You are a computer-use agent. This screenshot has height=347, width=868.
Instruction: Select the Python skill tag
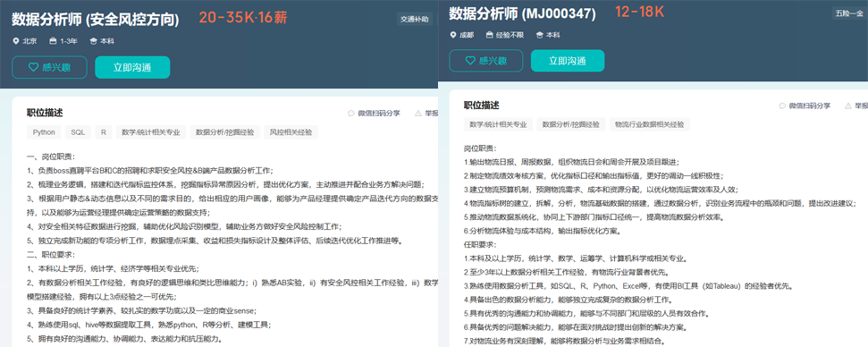click(44, 132)
